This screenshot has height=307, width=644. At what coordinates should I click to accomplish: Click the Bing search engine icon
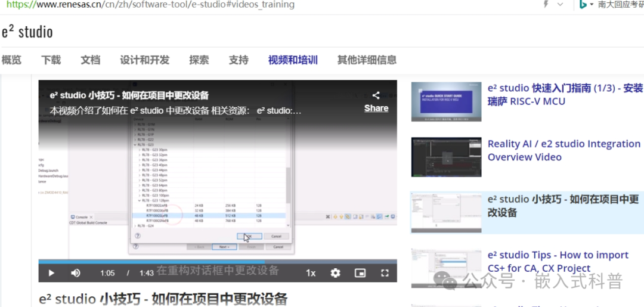pos(583,5)
